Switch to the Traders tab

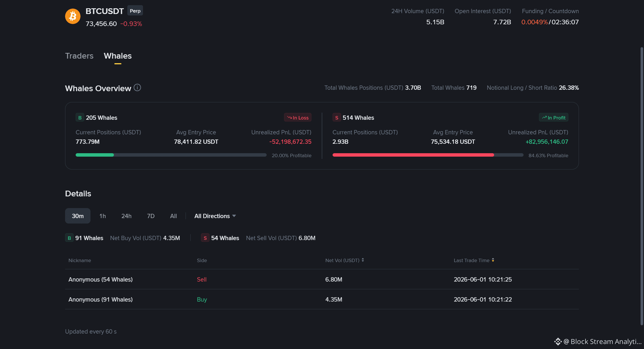point(79,56)
